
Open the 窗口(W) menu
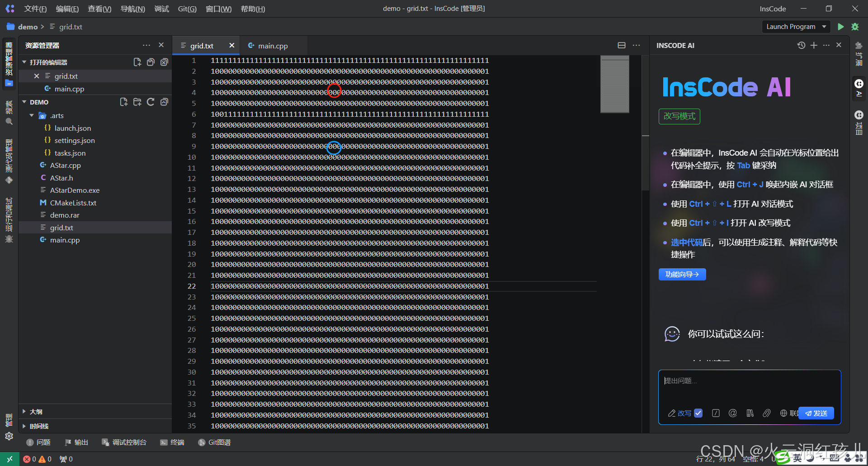pyautogui.click(x=218, y=9)
